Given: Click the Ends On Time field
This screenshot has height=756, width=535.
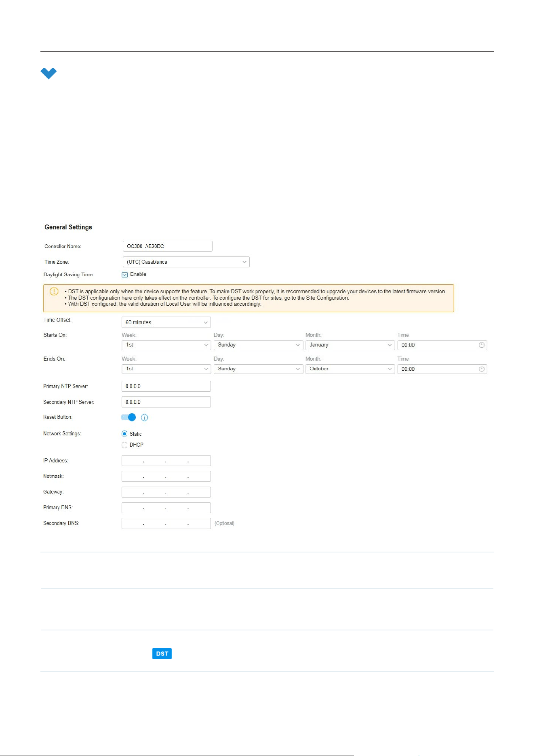Looking at the screenshot, I should 442,369.
